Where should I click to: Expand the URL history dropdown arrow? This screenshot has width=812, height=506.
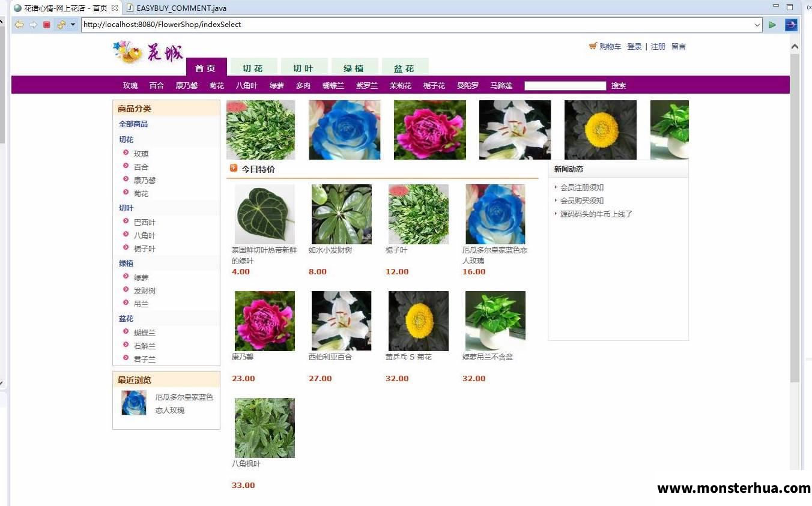(757, 25)
